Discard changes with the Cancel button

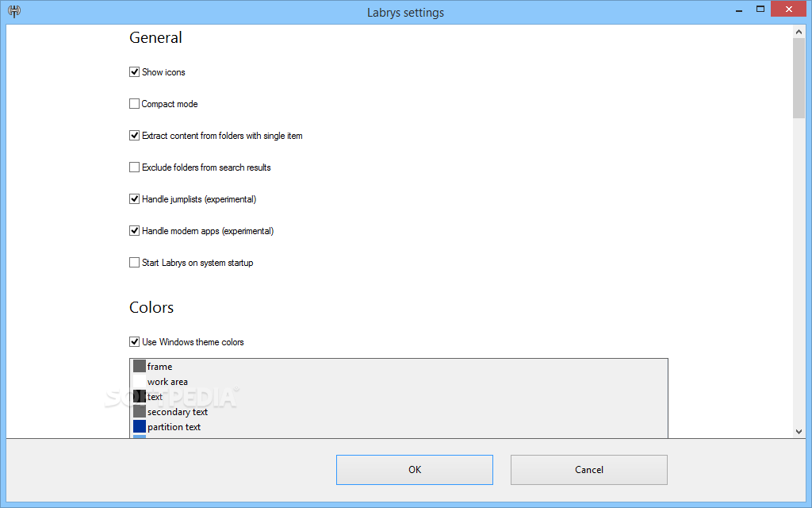coord(589,470)
